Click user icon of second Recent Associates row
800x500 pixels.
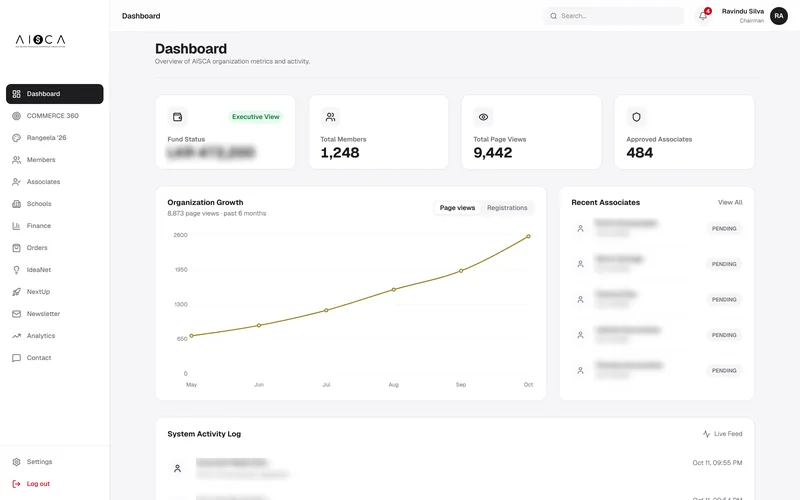[x=580, y=264]
